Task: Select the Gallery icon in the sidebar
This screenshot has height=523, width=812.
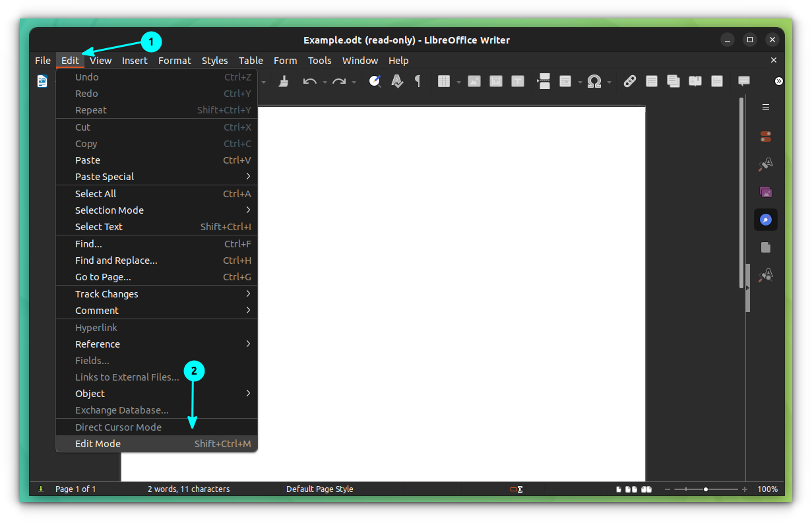Action: pos(765,192)
